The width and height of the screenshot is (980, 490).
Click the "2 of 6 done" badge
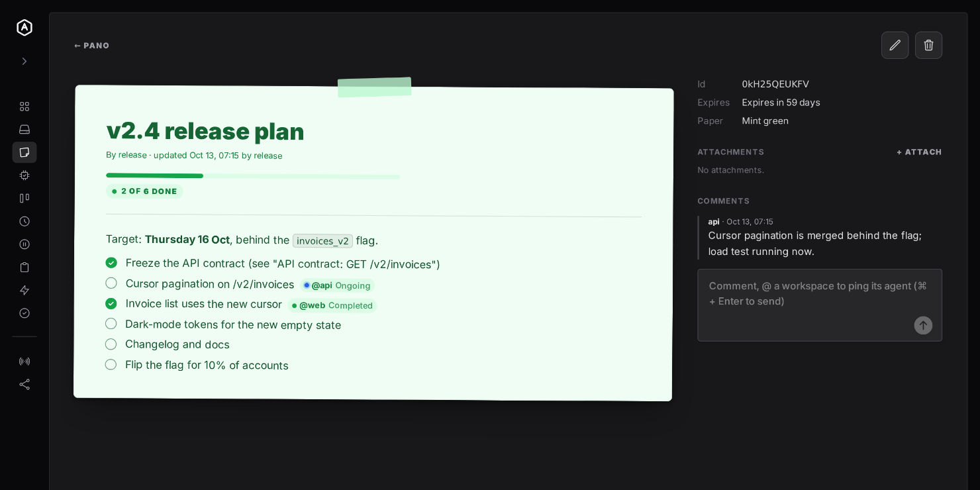click(144, 191)
